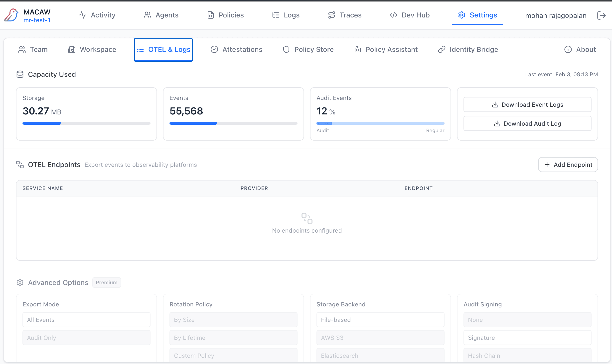The image size is (612, 364).
Task: Choose AWS S3 storage backend
Action: (x=380, y=338)
